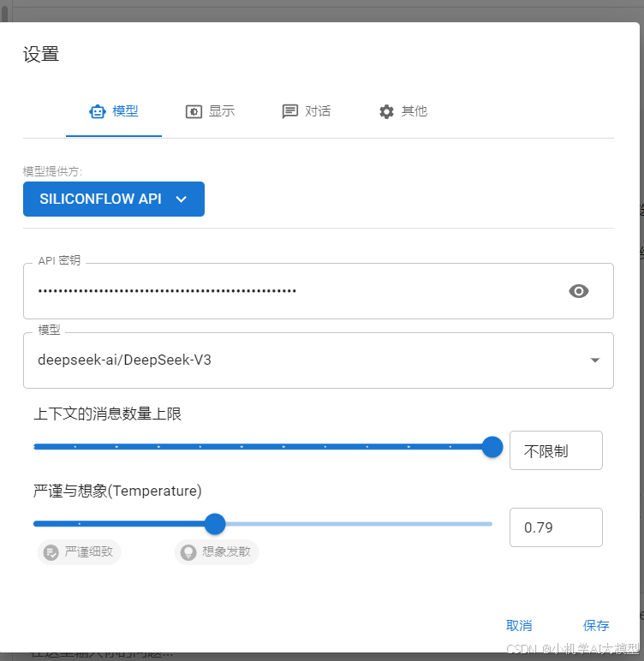Open the deepseek-ai/DeepSeek-V3 model dropdown
The image size is (644, 661).
[x=319, y=360]
